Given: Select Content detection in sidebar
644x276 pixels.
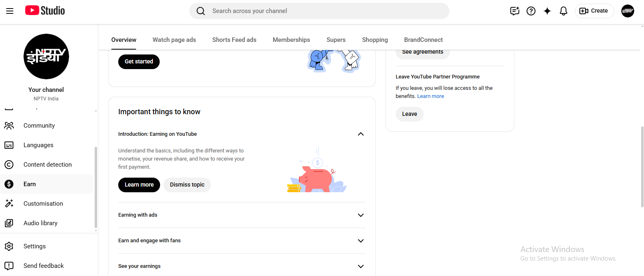Looking at the screenshot, I should [x=48, y=165].
